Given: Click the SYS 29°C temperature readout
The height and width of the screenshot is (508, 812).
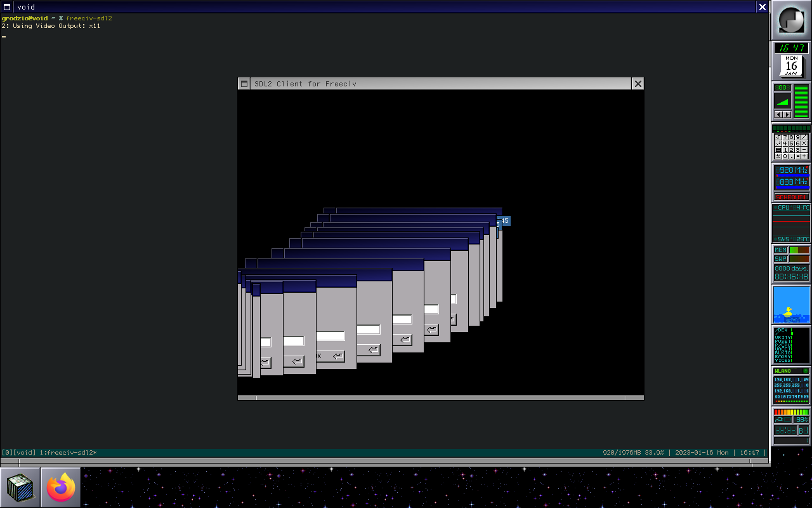Looking at the screenshot, I should coord(791,239).
